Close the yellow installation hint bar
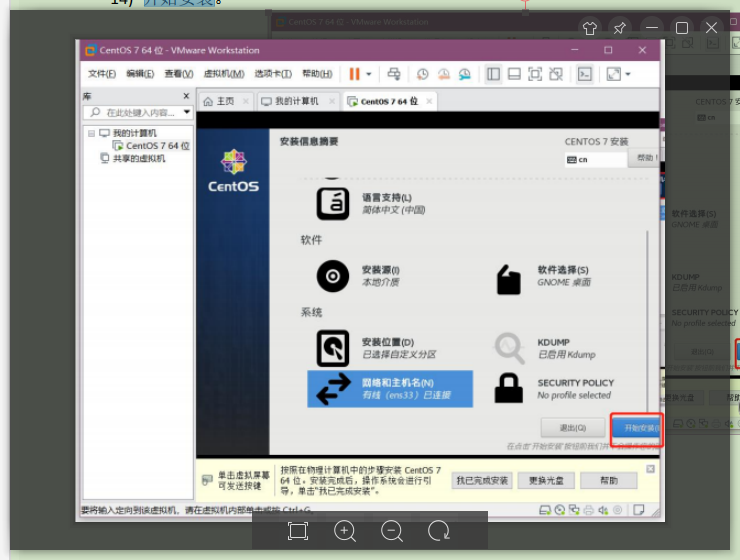 650,468
